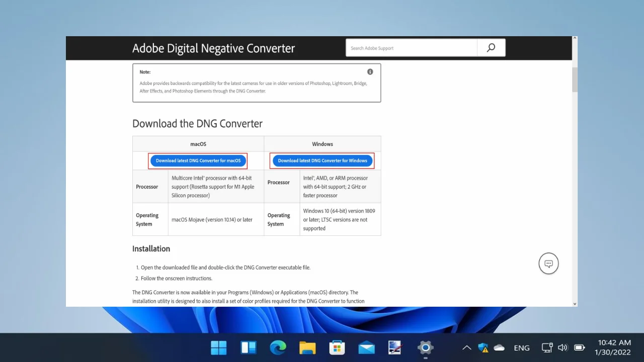Focus the Search Adobe Support field
The height and width of the screenshot is (362, 644).
[412, 48]
